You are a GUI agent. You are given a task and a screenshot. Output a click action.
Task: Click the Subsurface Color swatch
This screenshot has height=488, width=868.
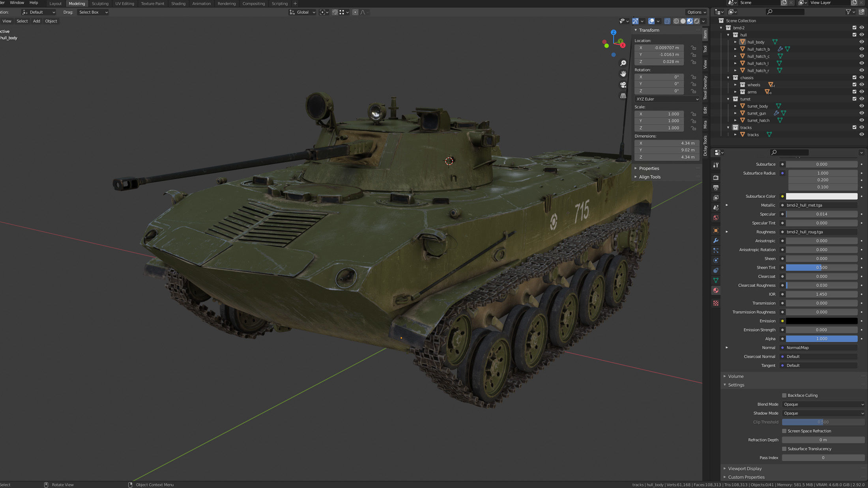pyautogui.click(x=821, y=196)
